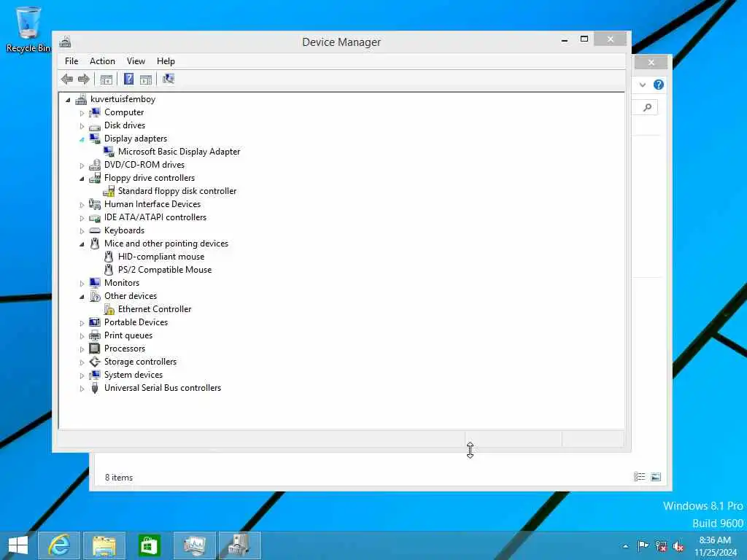This screenshot has height=560, width=747.
Task: Collapse the Other devices category
Action: point(82,297)
